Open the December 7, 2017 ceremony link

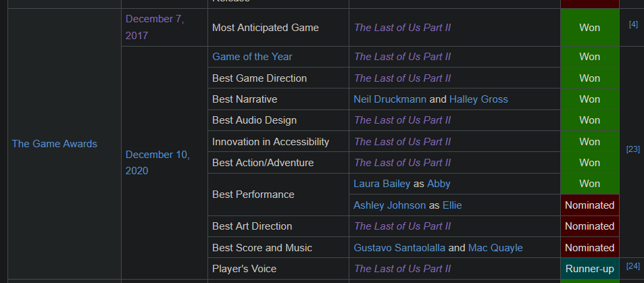[x=155, y=27]
